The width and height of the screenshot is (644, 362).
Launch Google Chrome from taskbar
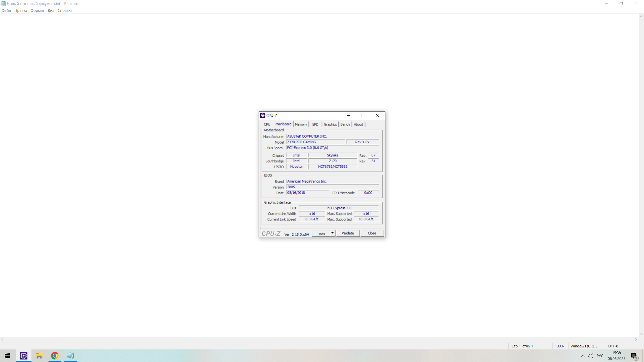[x=55, y=356]
